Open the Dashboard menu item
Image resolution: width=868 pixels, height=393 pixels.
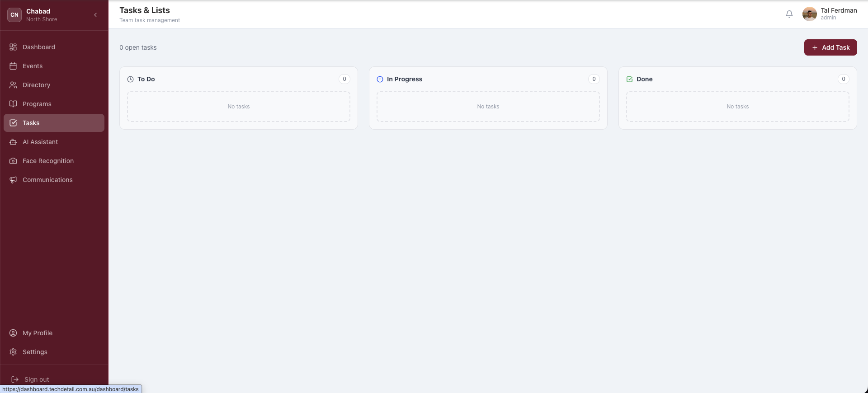(54, 47)
